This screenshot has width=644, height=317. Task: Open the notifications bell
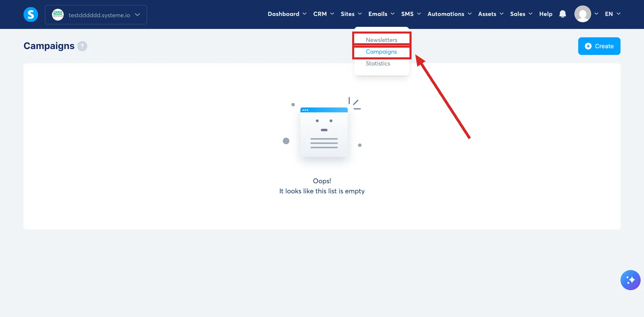point(562,14)
